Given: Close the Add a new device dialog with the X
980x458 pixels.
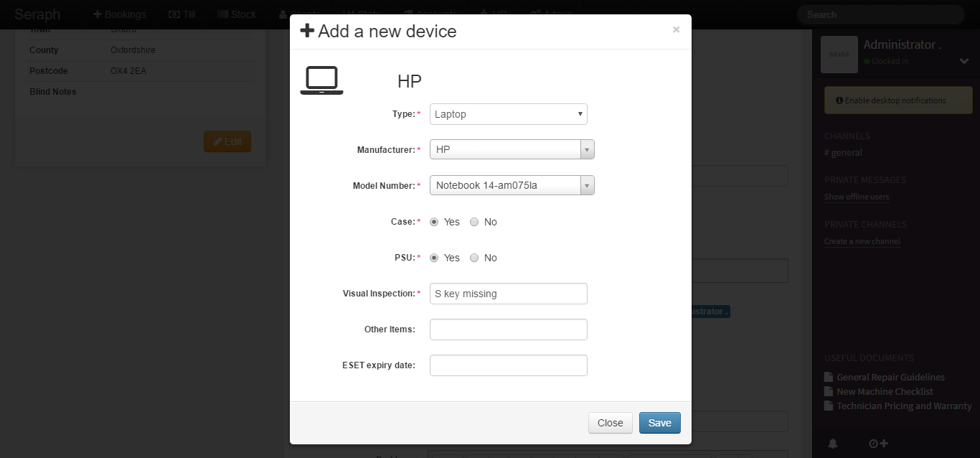Looking at the screenshot, I should pos(676,30).
